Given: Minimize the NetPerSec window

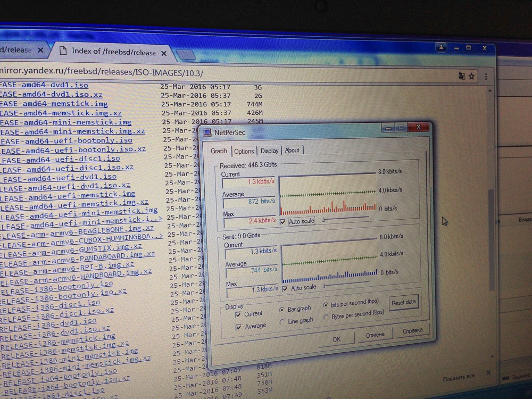Looking at the screenshot, I should (x=388, y=128).
